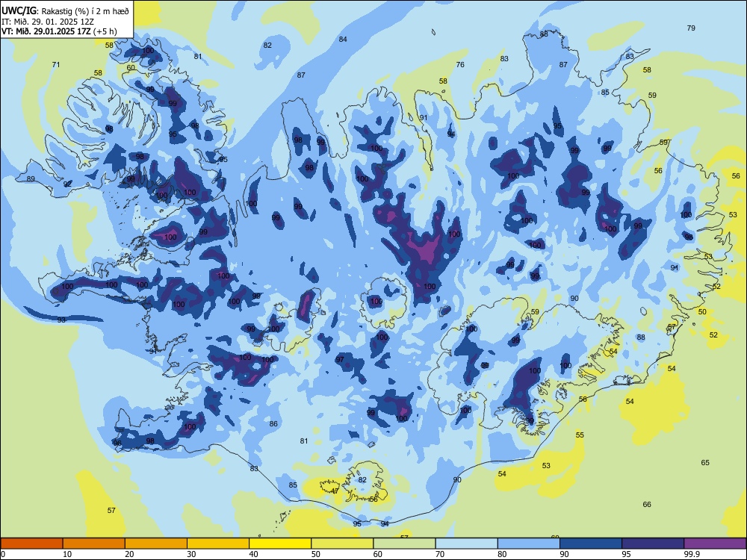Image resolution: width=747 pixels, height=560 pixels.
Task: Pick the light green 60–70 legend swatch
Action: click(x=404, y=544)
